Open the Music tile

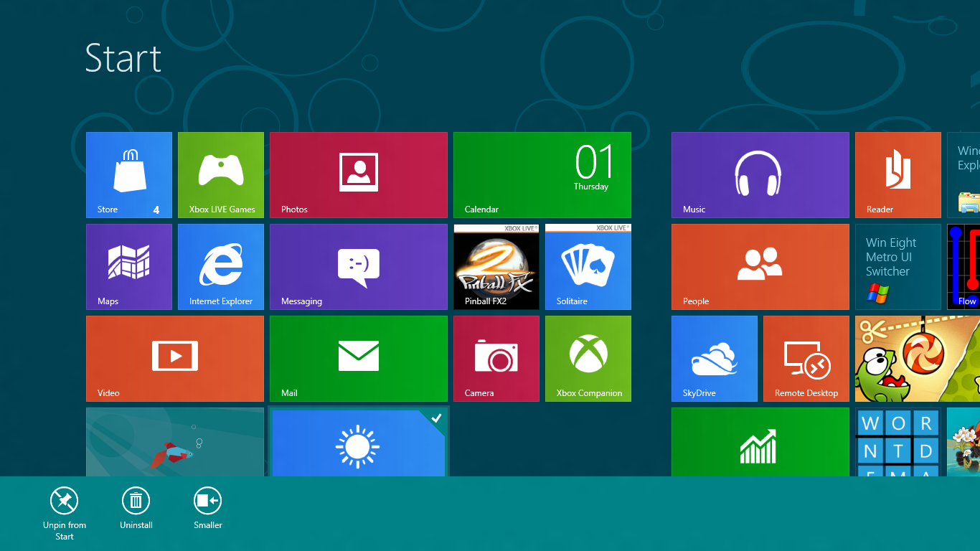(760, 175)
